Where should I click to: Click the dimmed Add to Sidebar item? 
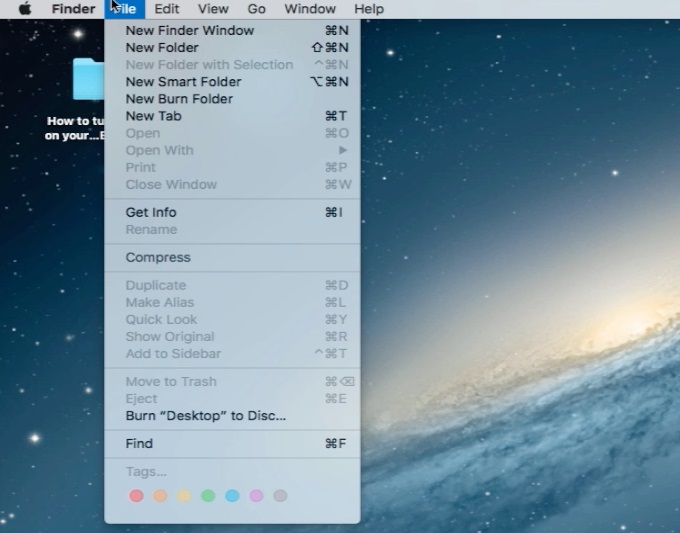tap(232, 354)
